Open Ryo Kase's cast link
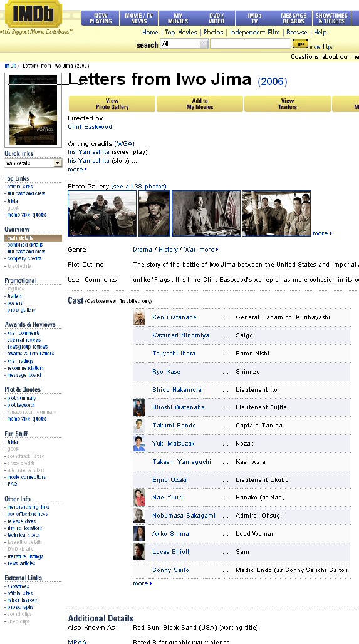359x644 pixels. click(166, 372)
